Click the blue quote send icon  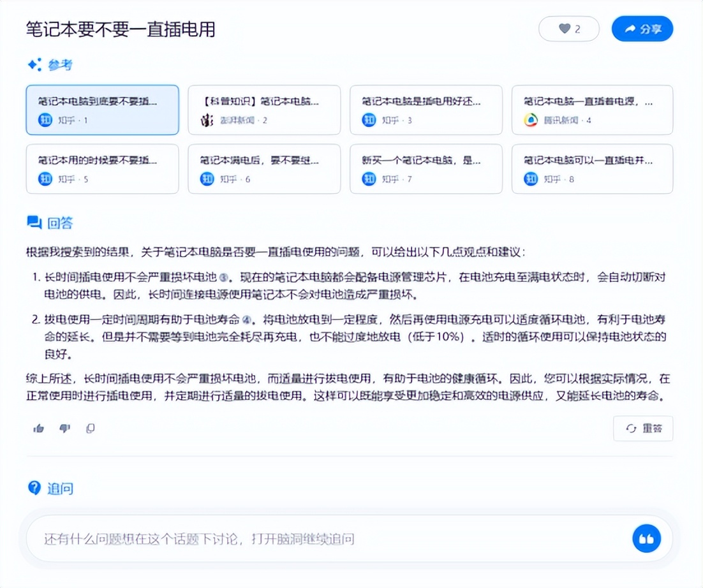[646, 538]
